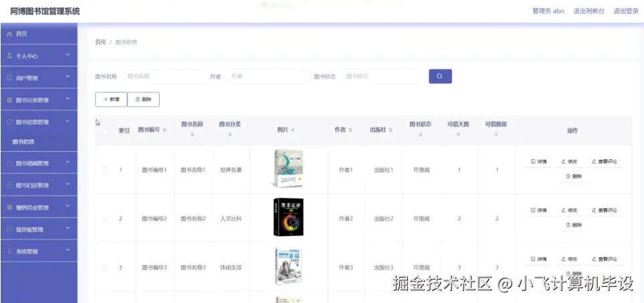Focus the 图书名称 search field
This screenshot has height=303, width=644.
click(x=163, y=76)
